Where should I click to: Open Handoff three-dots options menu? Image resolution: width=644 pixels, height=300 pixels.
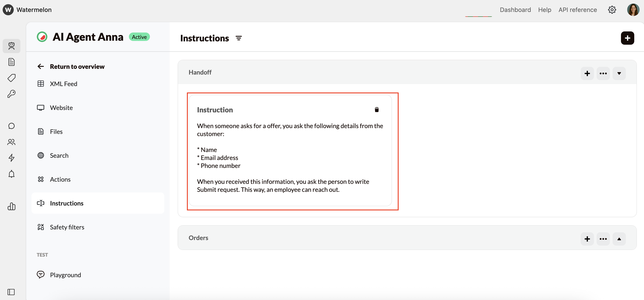tap(603, 73)
